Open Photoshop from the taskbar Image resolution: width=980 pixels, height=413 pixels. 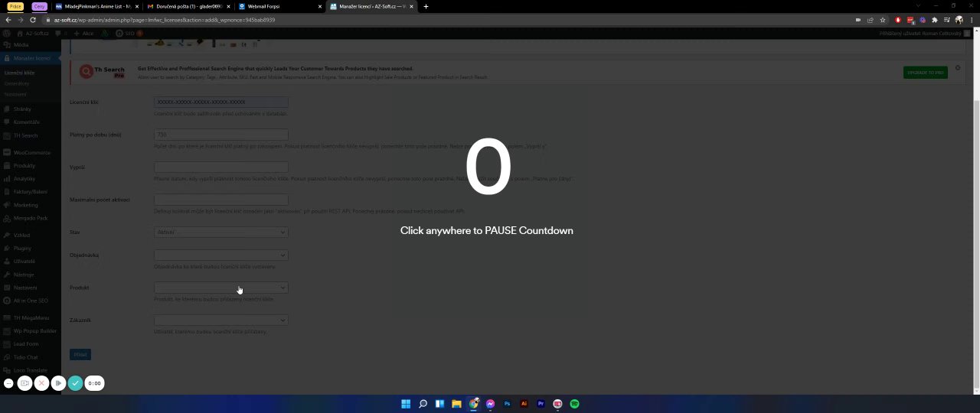[x=507, y=404]
